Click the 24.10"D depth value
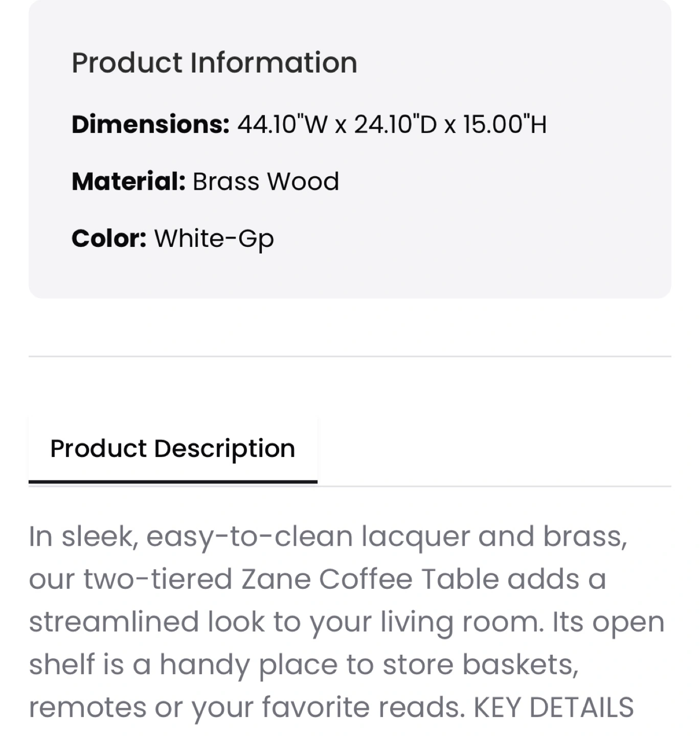 pyautogui.click(x=396, y=124)
